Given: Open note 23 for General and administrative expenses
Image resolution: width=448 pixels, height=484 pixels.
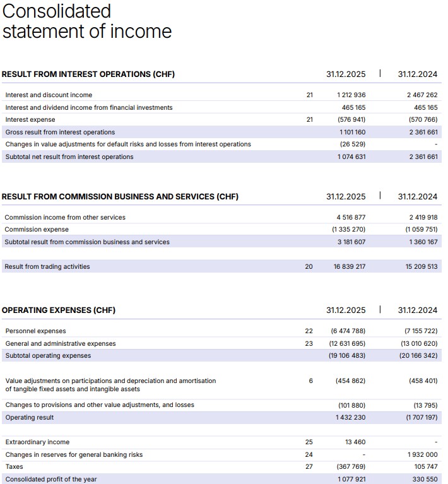Looking at the screenshot, I should click(309, 343).
